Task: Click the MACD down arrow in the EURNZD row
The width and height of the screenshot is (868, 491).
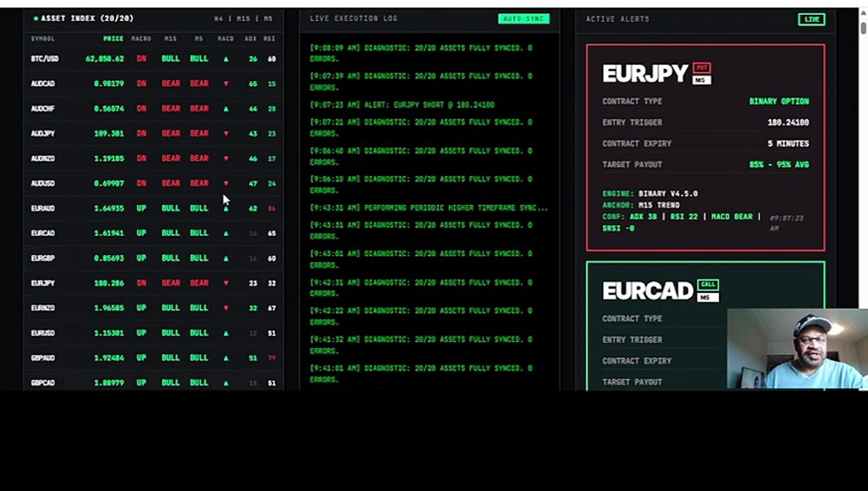Action: [x=226, y=308]
